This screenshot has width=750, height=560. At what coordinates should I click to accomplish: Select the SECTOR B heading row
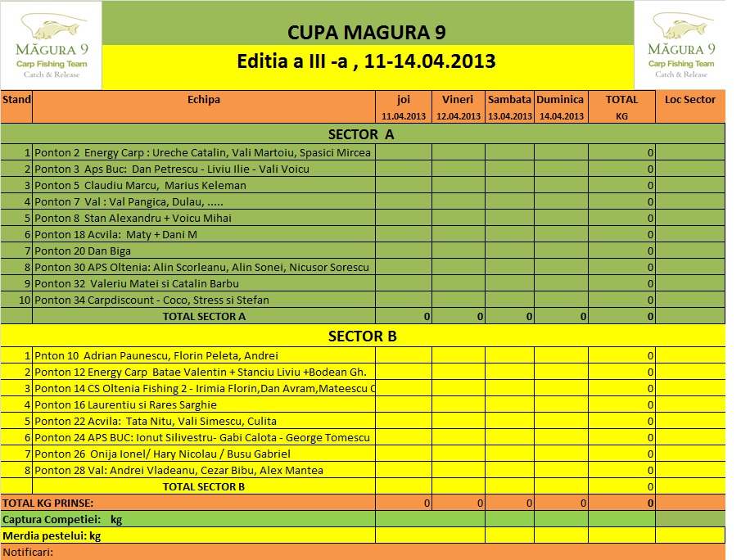coord(362,336)
